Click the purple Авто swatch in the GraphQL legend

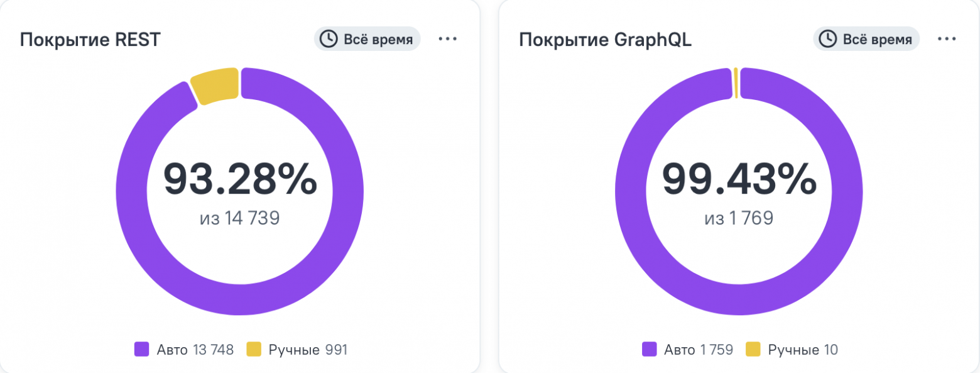(x=649, y=350)
